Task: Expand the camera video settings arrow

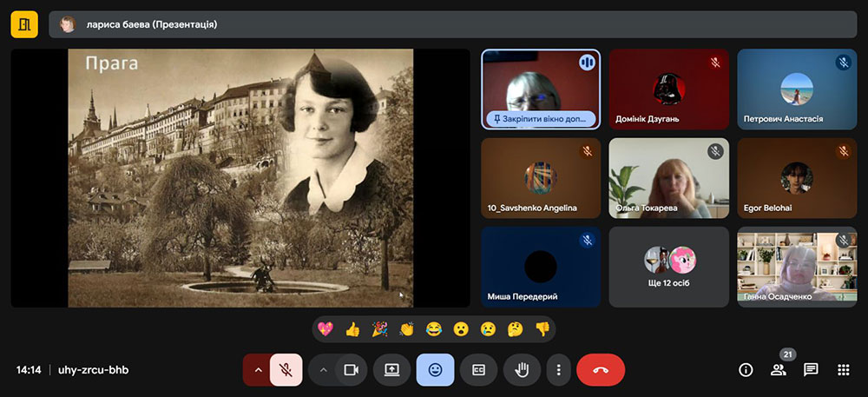Action: click(x=323, y=369)
